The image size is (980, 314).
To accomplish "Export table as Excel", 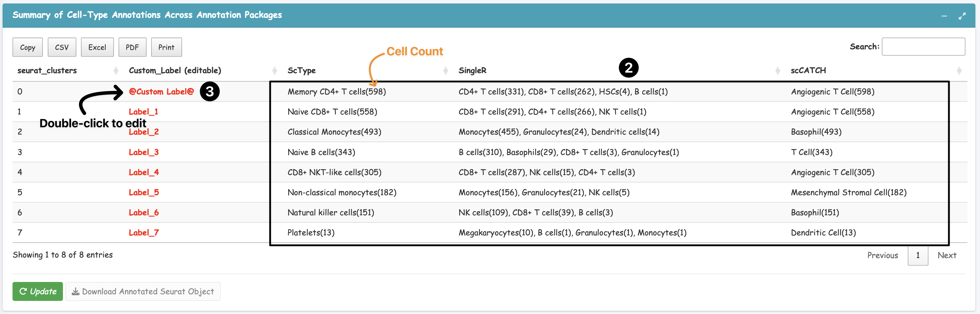I will [x=97, y=47].
